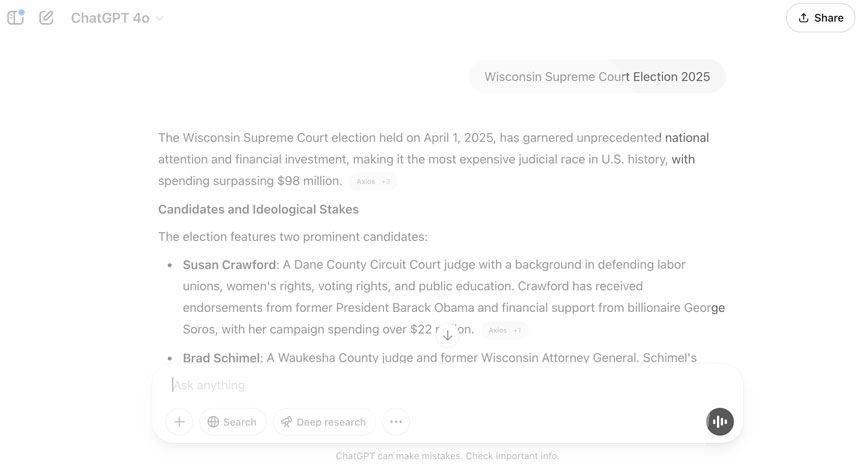Click the Candidates and Ideological Stakes heading
The width and height of the screenshot is (860, 468).
click(x=258, y=209)
